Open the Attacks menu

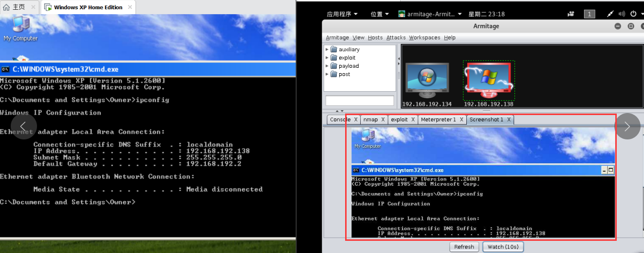(396, 38)
